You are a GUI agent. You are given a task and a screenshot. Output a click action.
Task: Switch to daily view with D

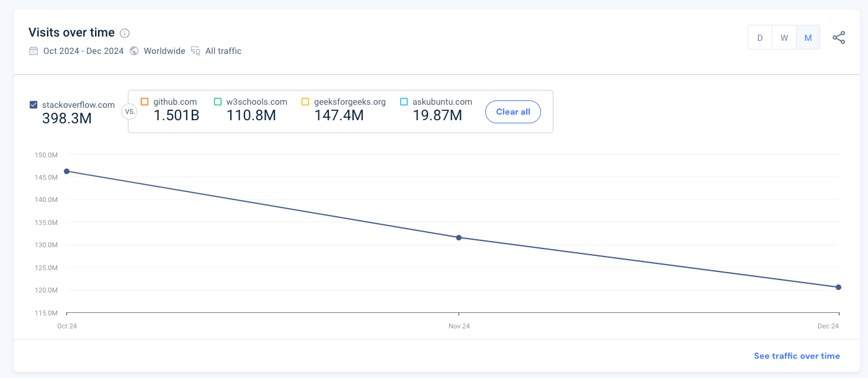coord(760,38)
